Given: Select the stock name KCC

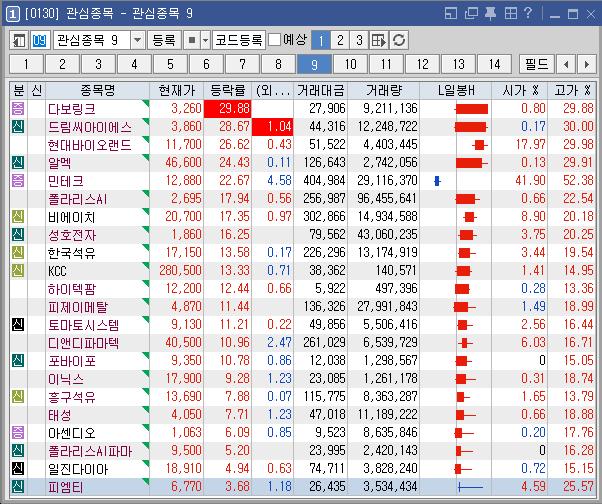Looking at the screenshot, I should click(57, 271).
